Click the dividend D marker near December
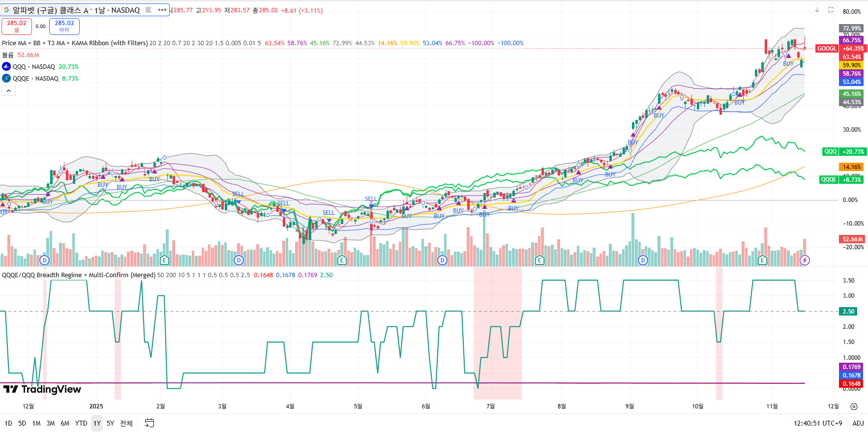Viewport: 868px width, 432px height. pyautogui.click(x=44, y=260)
